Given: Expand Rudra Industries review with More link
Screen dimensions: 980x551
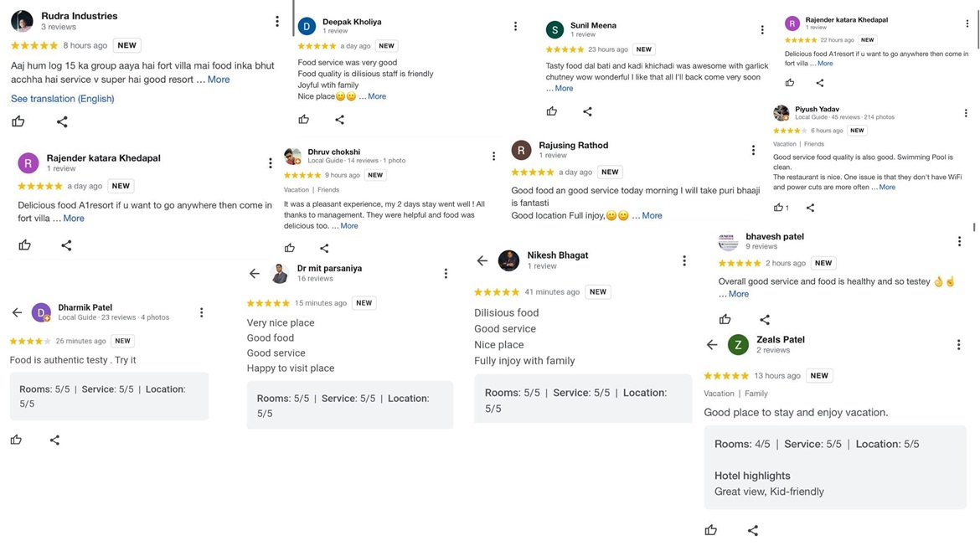Looking at the screenshot, I should (219, 80).
